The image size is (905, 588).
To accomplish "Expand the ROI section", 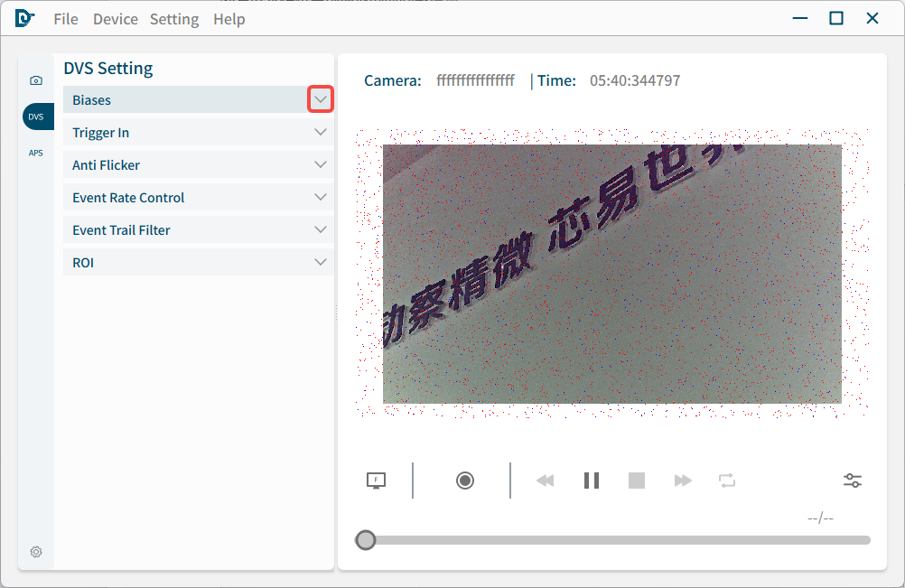I will 321,262.
